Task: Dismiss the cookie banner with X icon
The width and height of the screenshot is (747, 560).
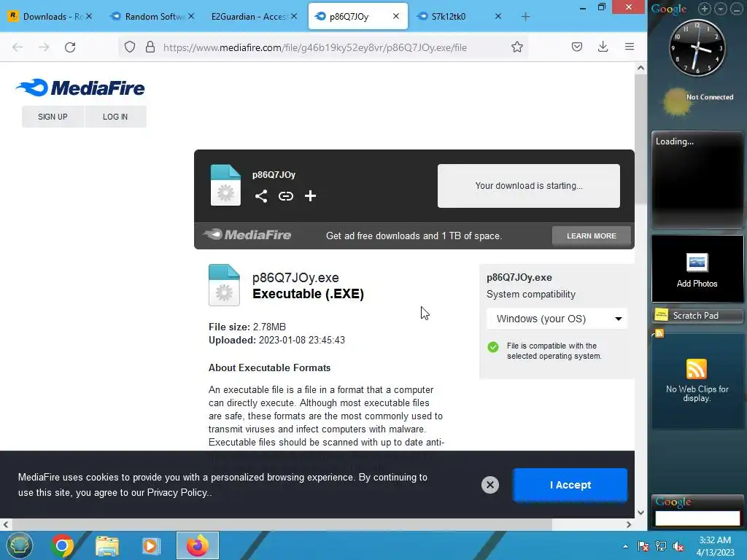Action: (x=489, y=485)
